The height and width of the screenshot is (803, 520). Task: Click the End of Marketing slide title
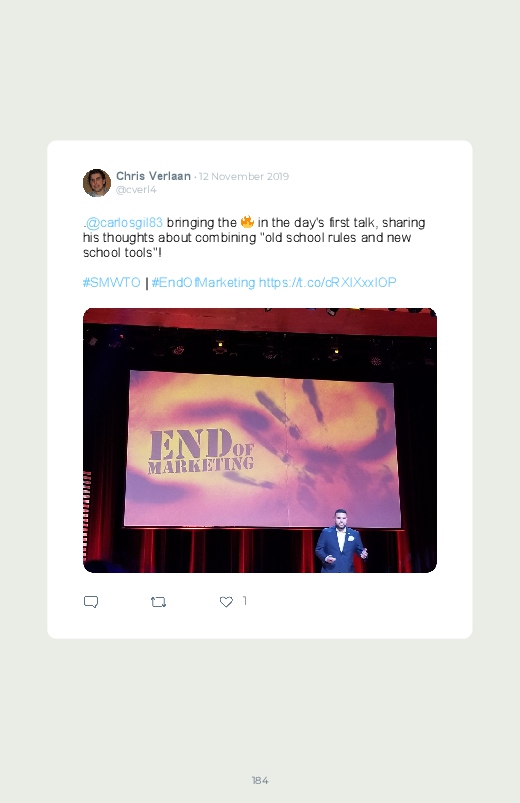(201, 451)
